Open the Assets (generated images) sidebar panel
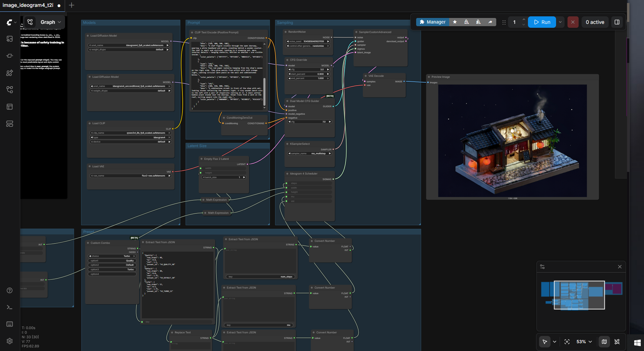644x351 pixels. [x=9, y=39]
